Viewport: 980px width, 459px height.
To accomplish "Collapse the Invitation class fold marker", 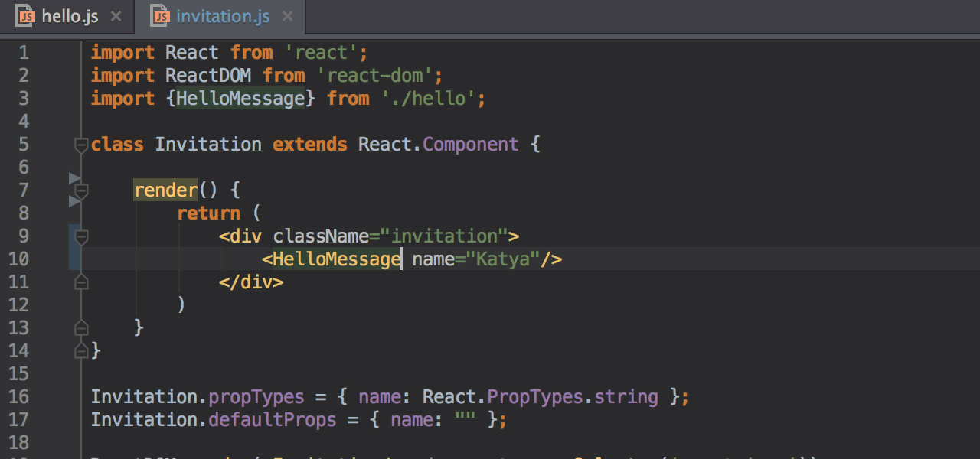I will (81, 145).
